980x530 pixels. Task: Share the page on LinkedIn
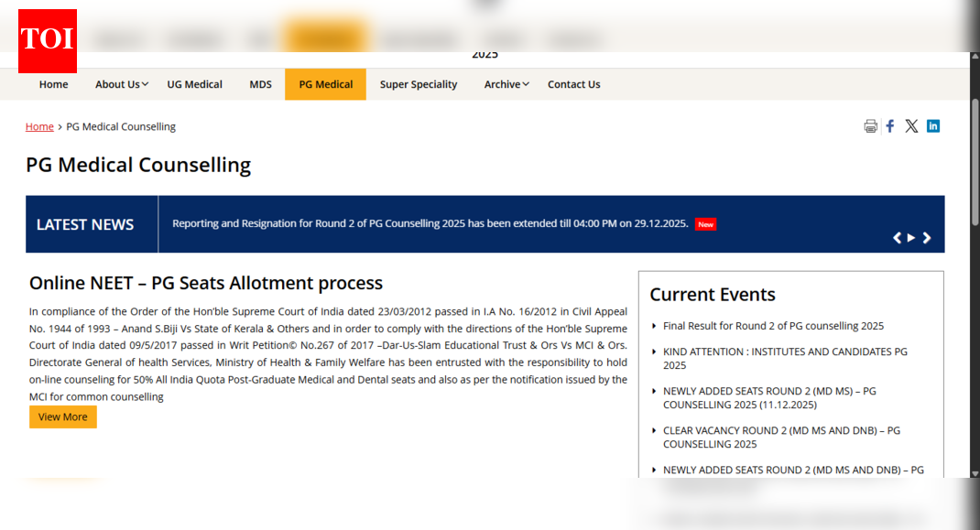pyautogui.click(x=933, y=125)
